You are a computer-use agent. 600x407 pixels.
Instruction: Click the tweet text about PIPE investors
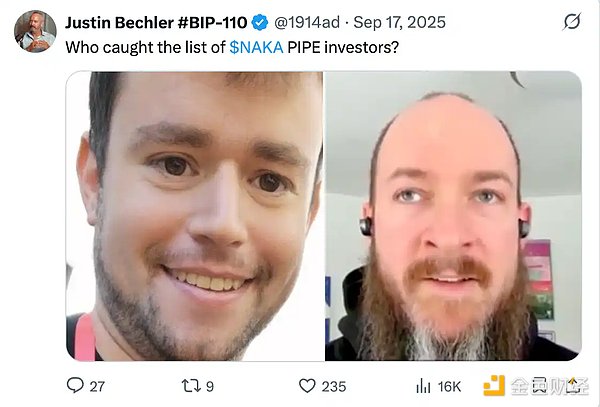232,47
